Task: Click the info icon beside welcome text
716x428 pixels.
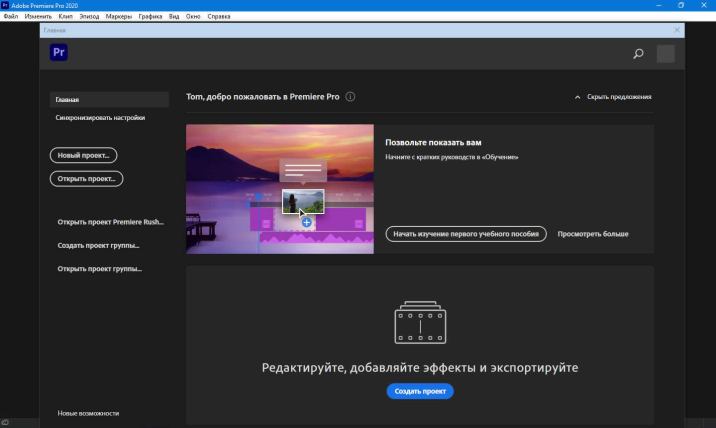Action: pyautogui.click(x=350, y=97)
